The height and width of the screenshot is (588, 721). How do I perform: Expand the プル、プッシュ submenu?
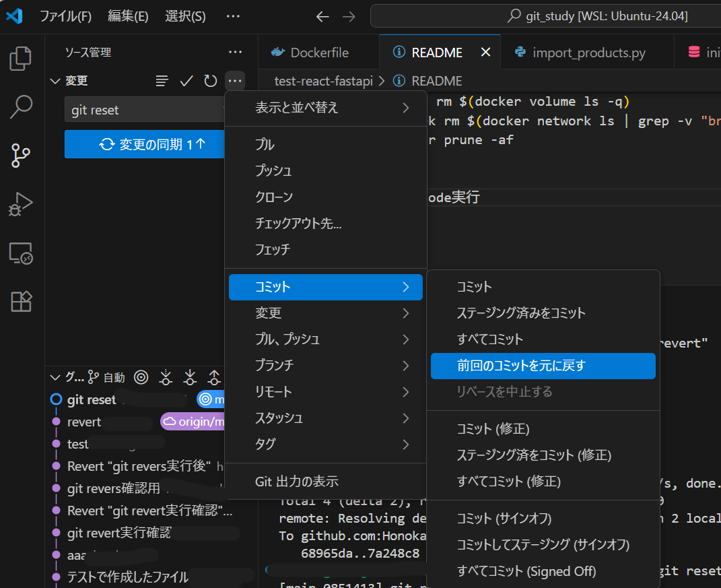coord(326,339)
